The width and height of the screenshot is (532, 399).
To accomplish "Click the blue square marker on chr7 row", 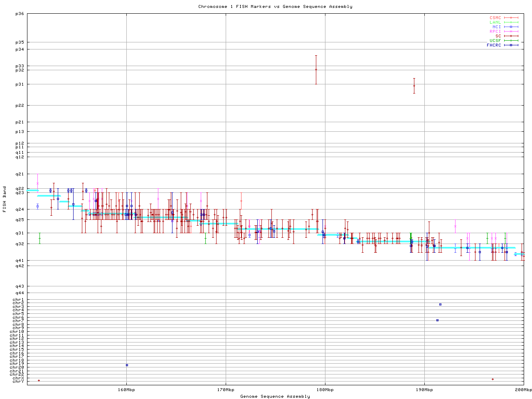I will click(x=437, y=320).
